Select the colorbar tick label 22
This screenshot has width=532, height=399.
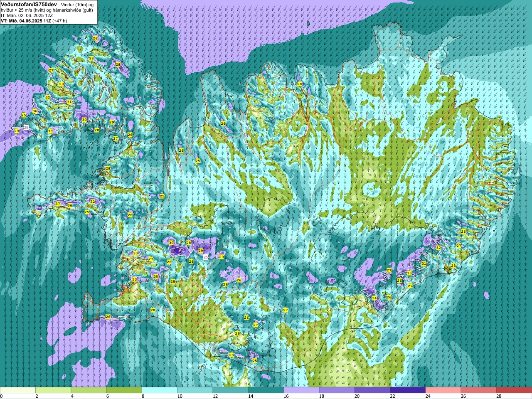[x=392, y=396]
